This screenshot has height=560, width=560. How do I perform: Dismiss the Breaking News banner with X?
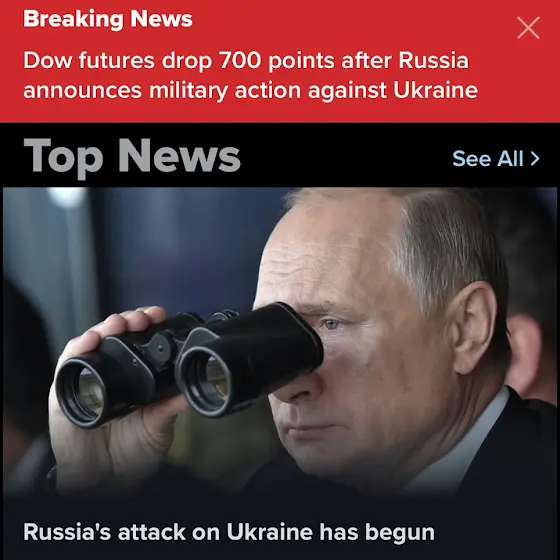tap(528, 28)
